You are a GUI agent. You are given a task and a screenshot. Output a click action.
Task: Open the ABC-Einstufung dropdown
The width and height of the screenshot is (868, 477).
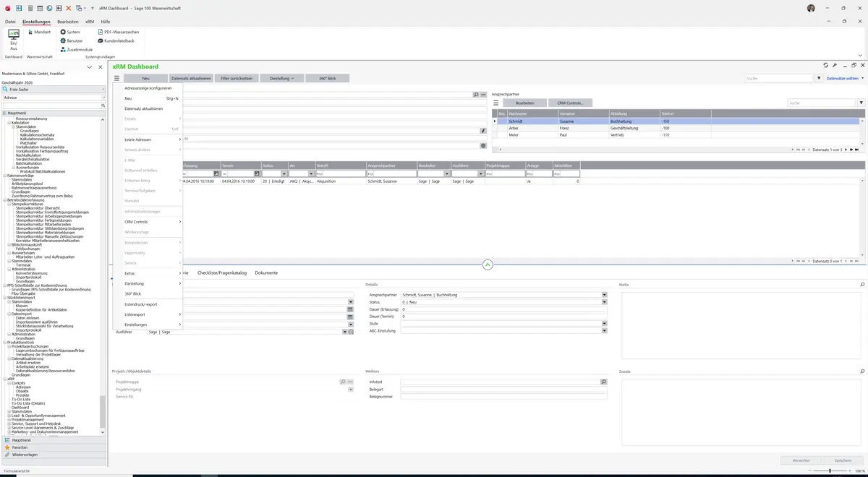pos(605,330)
